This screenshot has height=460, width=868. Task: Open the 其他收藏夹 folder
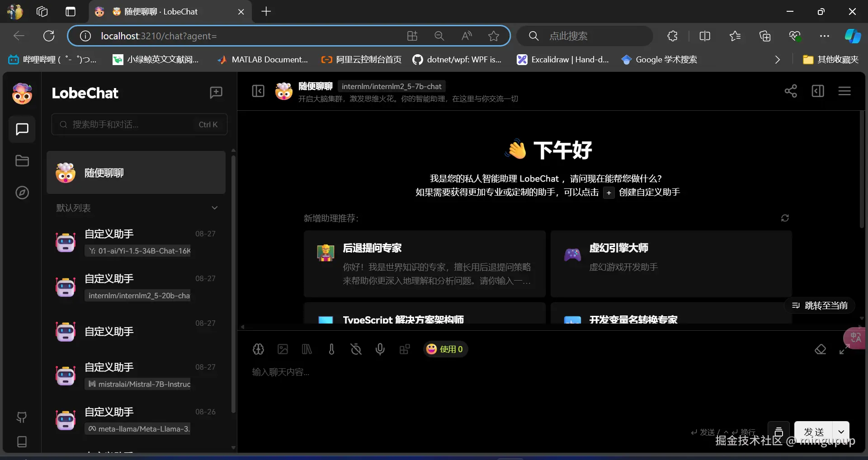[830, 60]
